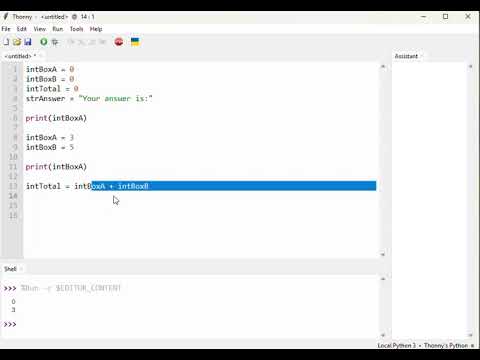Image resolution: width=480 pixels, height=360 pixels.
Task: Click Assistant scrollbar up arrow
Action: 470,66
